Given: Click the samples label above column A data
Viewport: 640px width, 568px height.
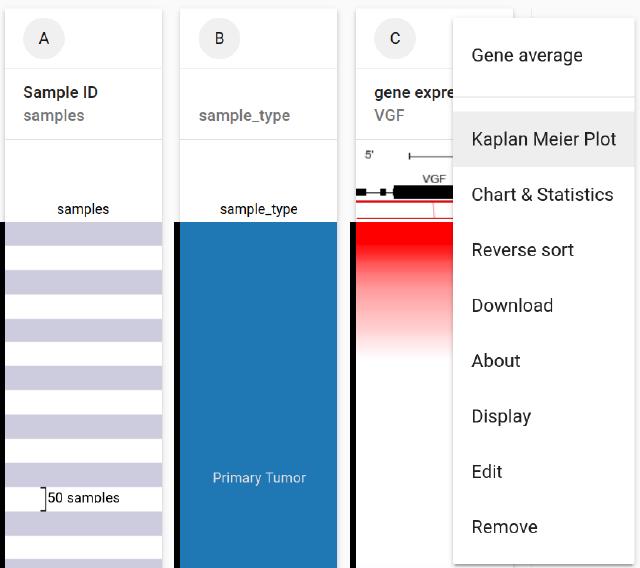Looking at the screenshot, I should coord(83,209).
